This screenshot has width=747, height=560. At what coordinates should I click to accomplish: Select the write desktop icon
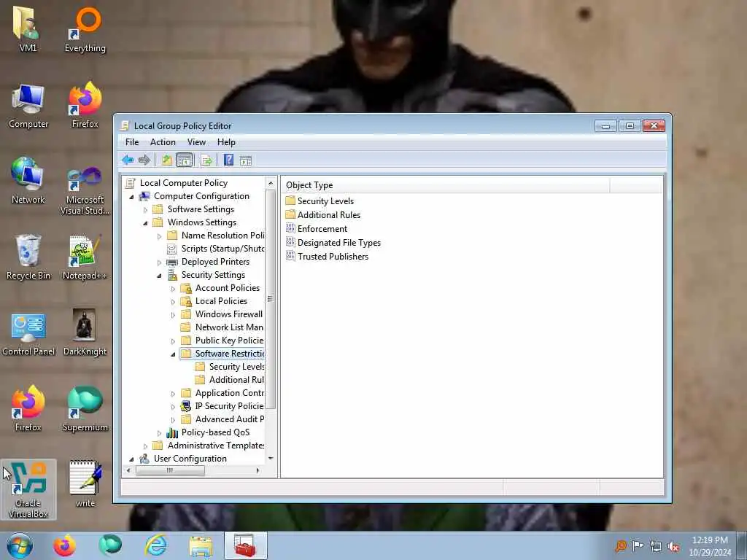click(85, 484)
